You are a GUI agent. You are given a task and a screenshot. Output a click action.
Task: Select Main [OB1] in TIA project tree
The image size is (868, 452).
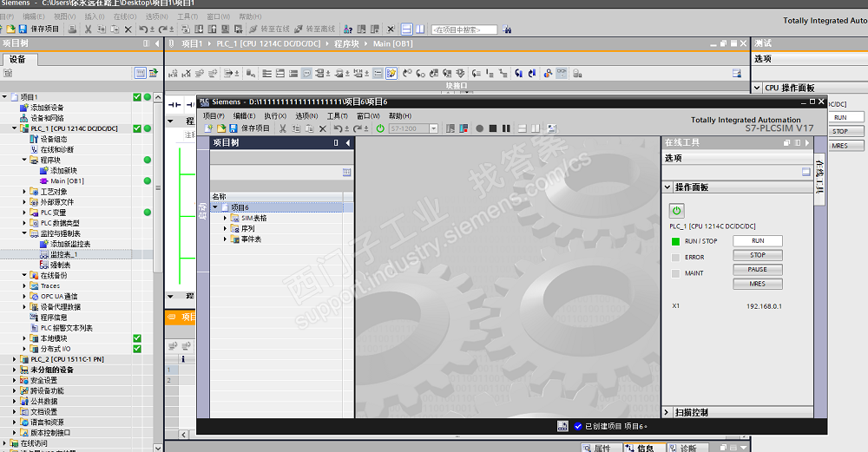coord(67,181)
